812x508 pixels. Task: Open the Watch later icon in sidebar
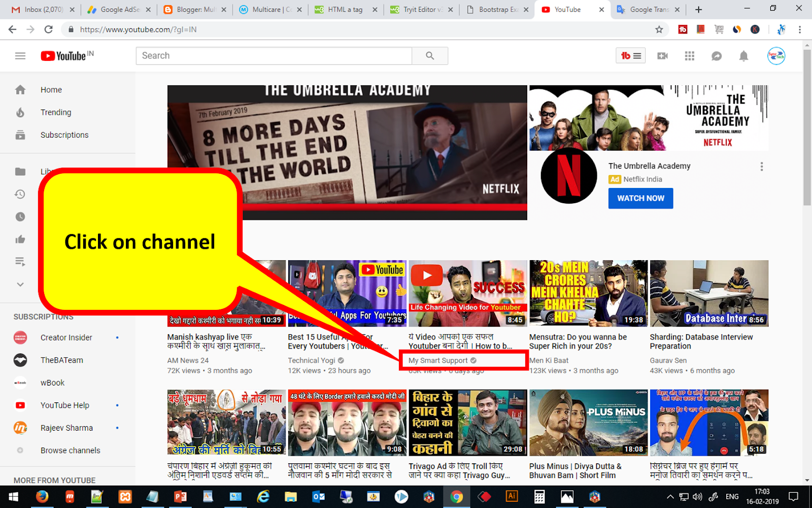(20, 217)
